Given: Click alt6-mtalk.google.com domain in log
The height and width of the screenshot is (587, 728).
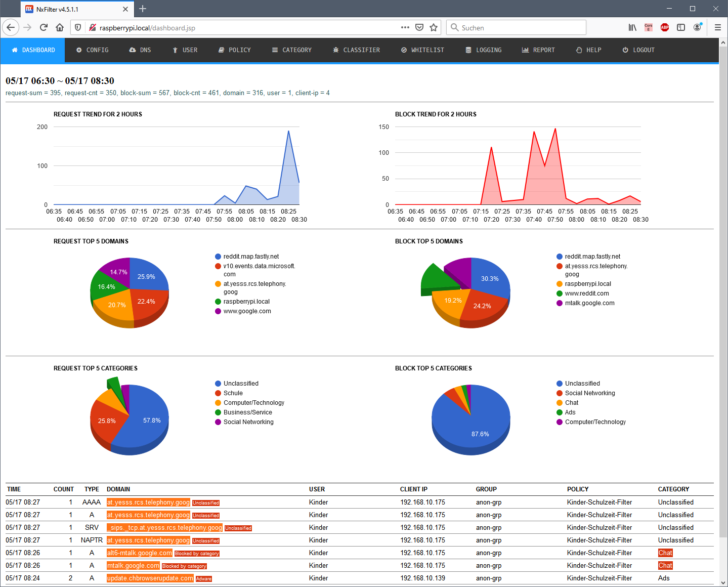Looking at the screenshot, I should 140,553.
